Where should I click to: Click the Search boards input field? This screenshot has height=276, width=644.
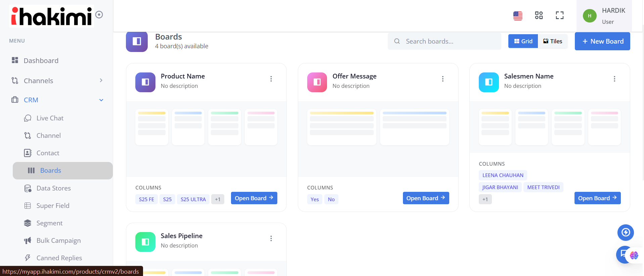[x=444, y=41]
